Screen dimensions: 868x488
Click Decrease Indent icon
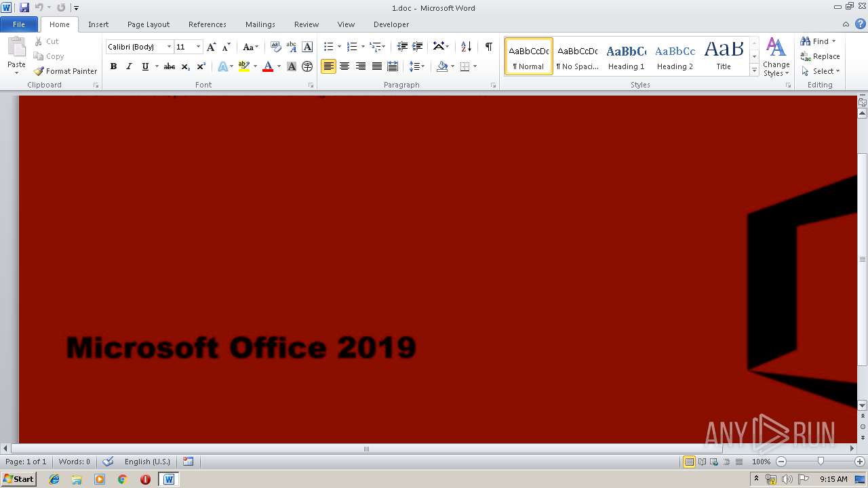(x=402, y=47)
